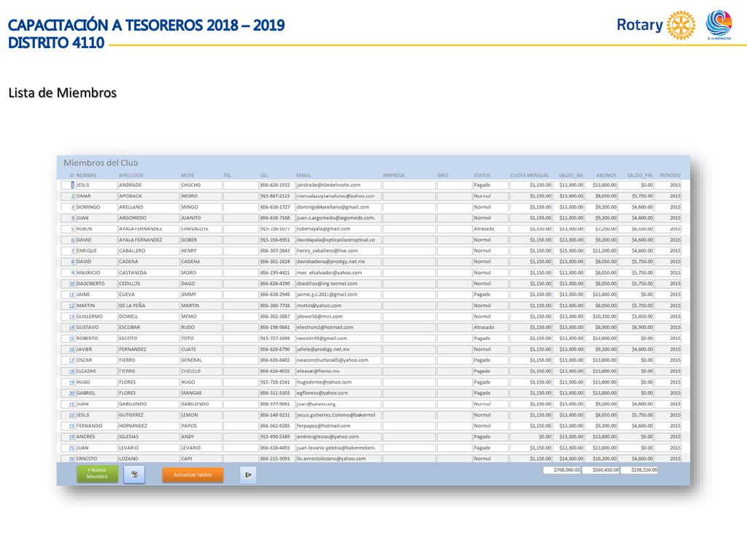Click the MOTE column header
Image resolution: width=747 pixels, height=560 pixels.
point(187,175)
